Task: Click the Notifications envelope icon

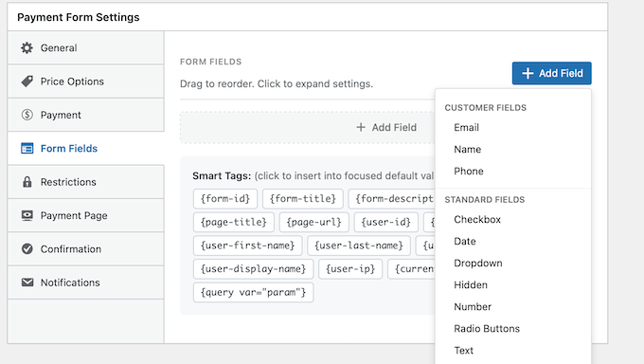Action: point(27,282)
